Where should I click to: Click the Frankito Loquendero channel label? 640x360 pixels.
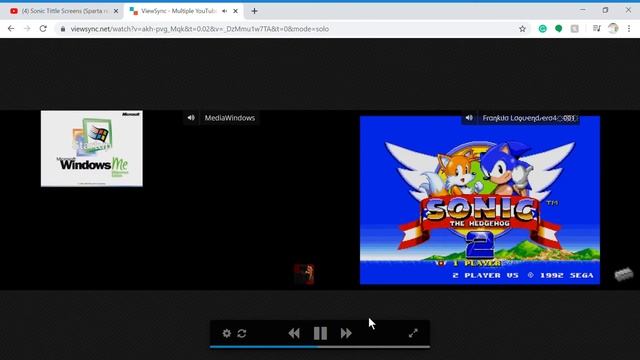[528, 118]
